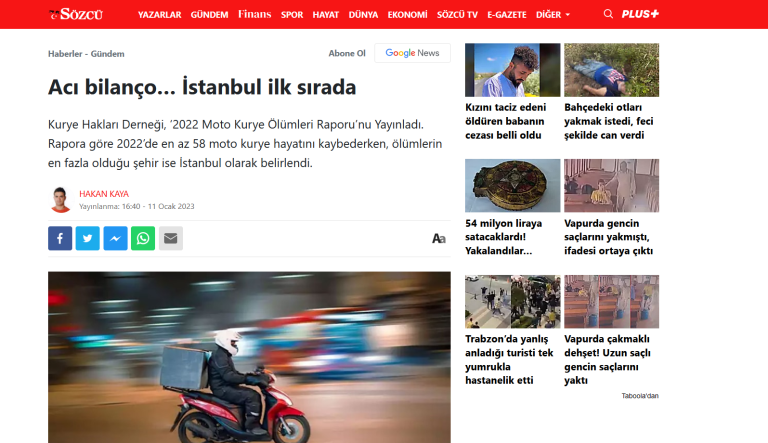Open the Gündem breadcrumb link
Screen dimensions: 768x443
click(x=107, y=54)
